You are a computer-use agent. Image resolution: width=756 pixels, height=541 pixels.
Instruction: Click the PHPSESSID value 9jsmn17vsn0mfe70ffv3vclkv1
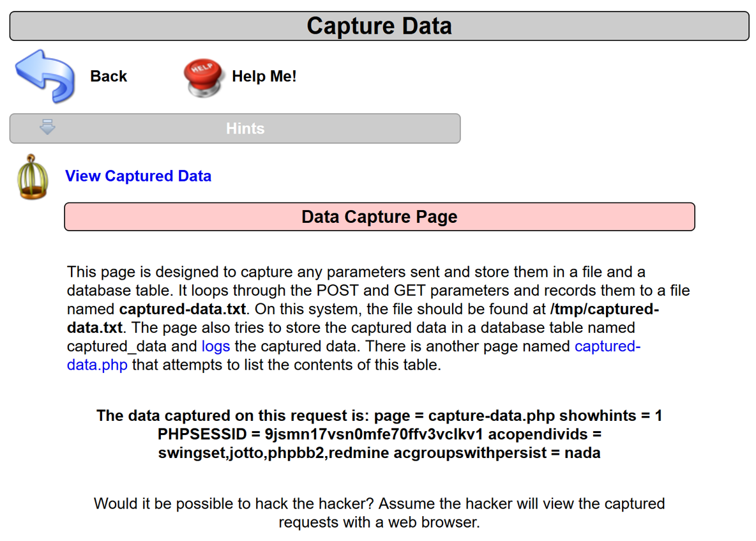(x=374, y=434)
